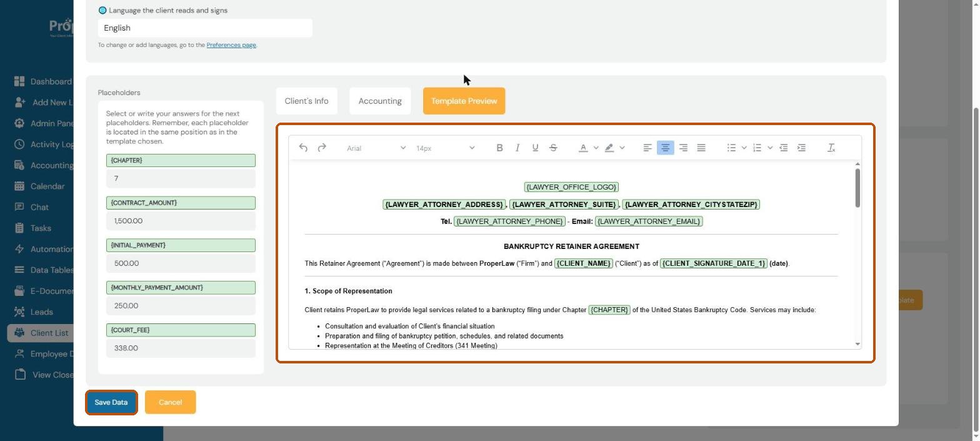Open bullet list style dropdown
This screenshot has width=980, height=441.
click(744, 148)
